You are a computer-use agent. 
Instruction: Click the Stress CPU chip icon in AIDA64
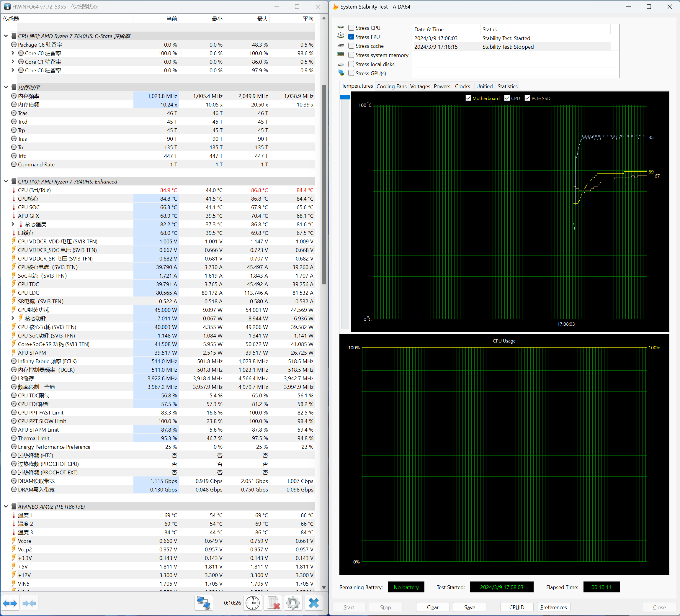341,28
